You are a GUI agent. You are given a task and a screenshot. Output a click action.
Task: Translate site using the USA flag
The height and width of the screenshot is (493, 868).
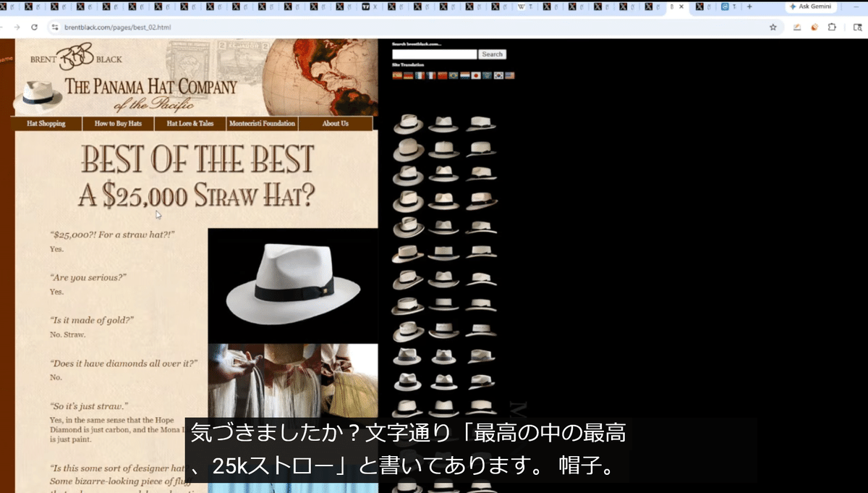point(509,75)
